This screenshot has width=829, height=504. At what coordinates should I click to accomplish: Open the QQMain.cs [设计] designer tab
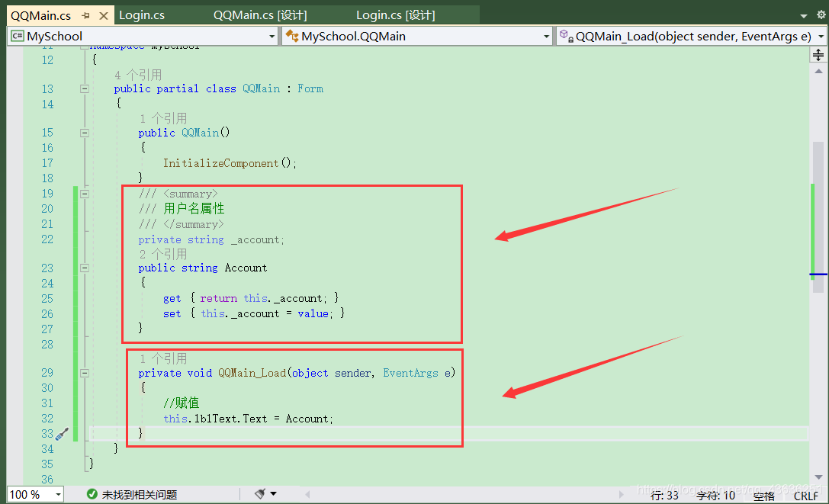tap(260, 14)
